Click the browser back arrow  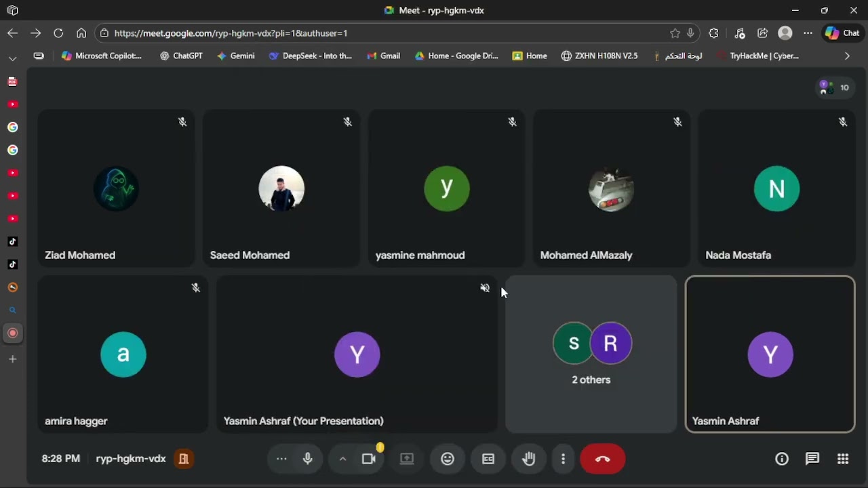(13, 33)
